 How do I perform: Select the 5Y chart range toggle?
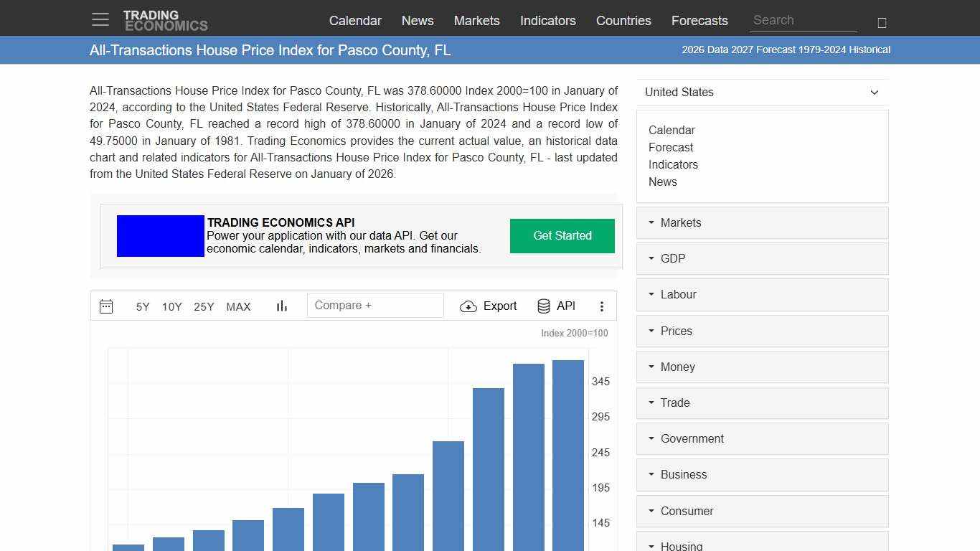pos(142,306)
